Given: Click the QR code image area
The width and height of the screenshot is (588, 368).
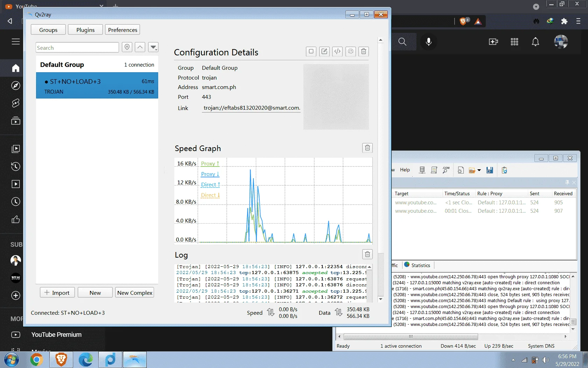Looking at the screenshot, I should click(336, 97).
